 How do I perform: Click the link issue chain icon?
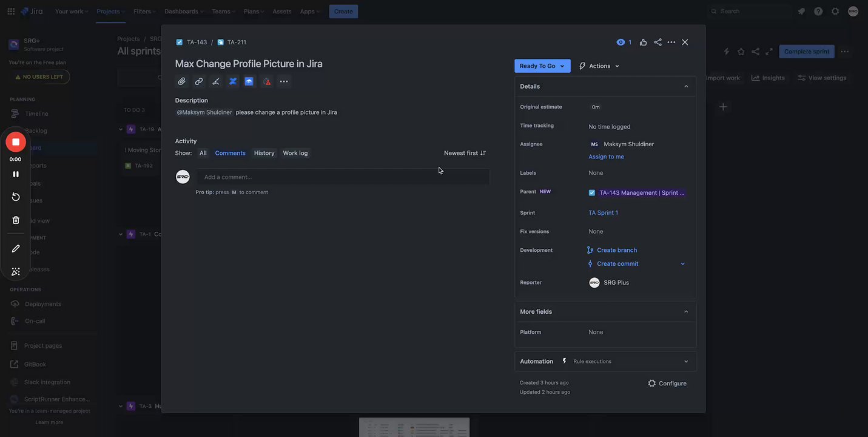(x=199, y=81)
